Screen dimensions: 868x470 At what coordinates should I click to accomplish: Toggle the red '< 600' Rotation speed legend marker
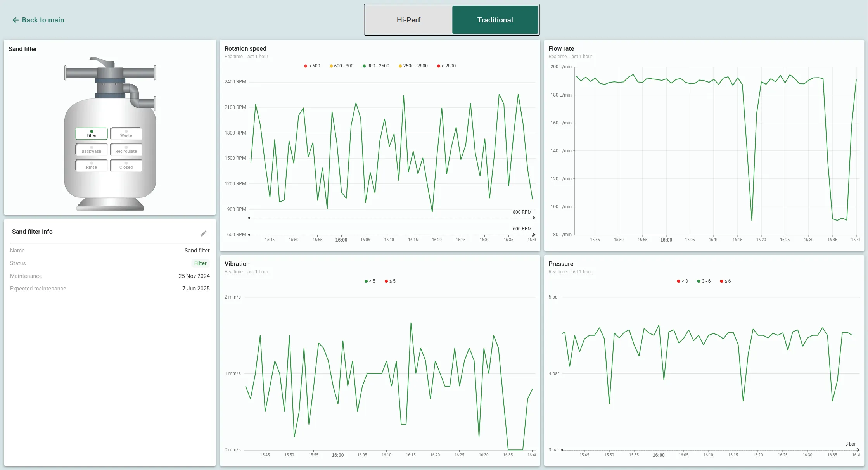[306, 66]
